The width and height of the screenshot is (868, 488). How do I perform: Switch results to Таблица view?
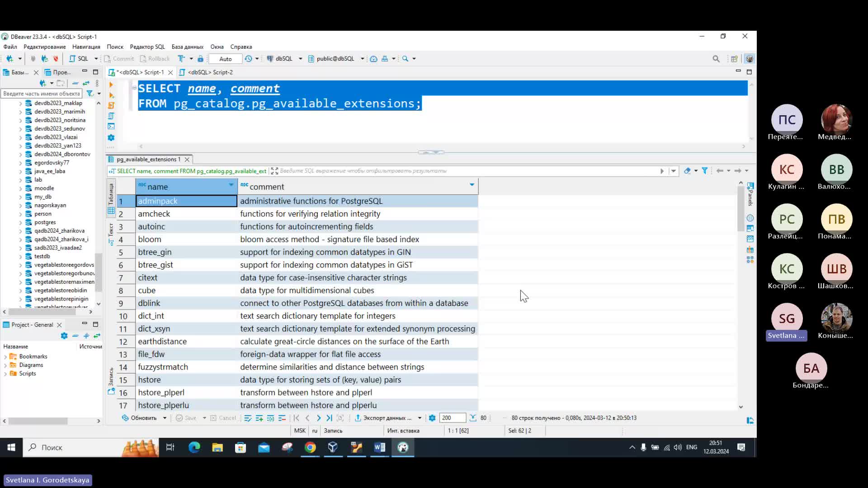tap(111, 199)
